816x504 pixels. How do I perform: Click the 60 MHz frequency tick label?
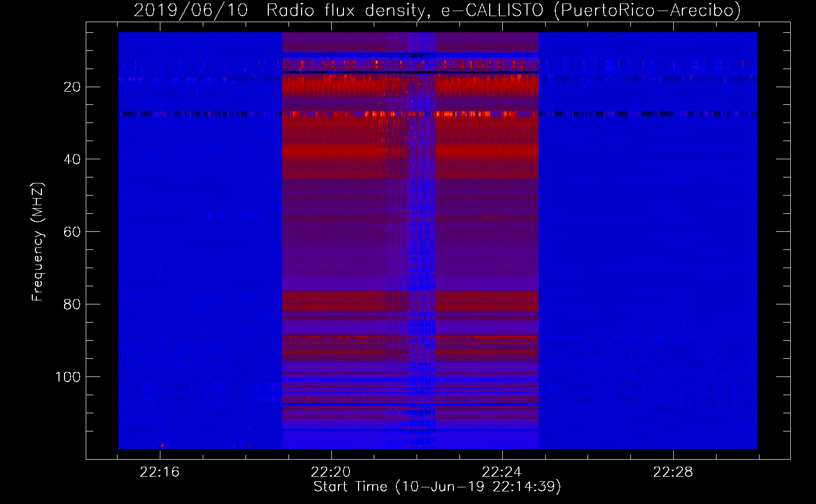[x=72, y=232]
